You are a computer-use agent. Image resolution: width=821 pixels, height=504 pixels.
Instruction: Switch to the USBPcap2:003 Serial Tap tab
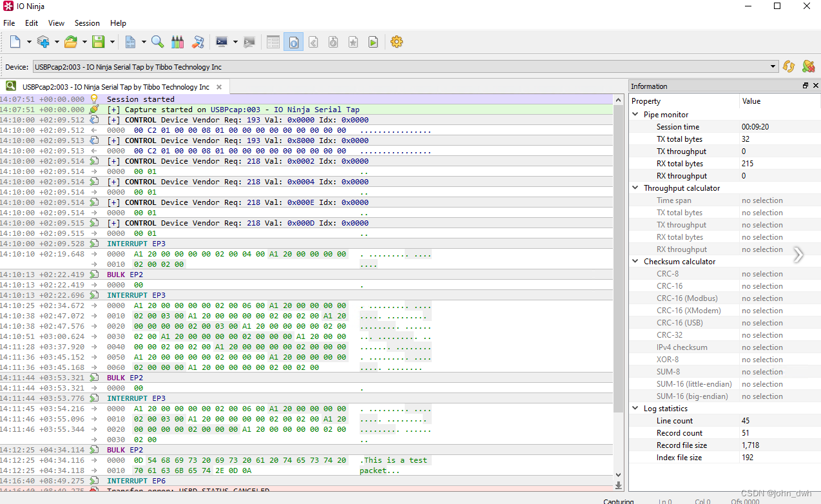click(x=113, y=86)
